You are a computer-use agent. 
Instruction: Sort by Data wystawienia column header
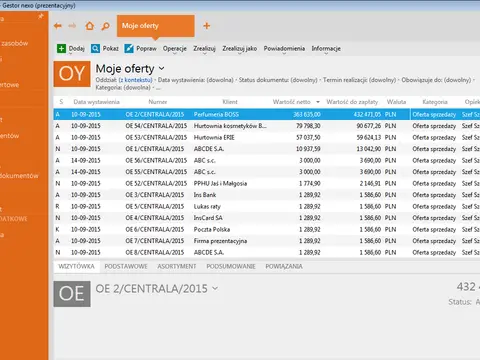tap(96, 102)
